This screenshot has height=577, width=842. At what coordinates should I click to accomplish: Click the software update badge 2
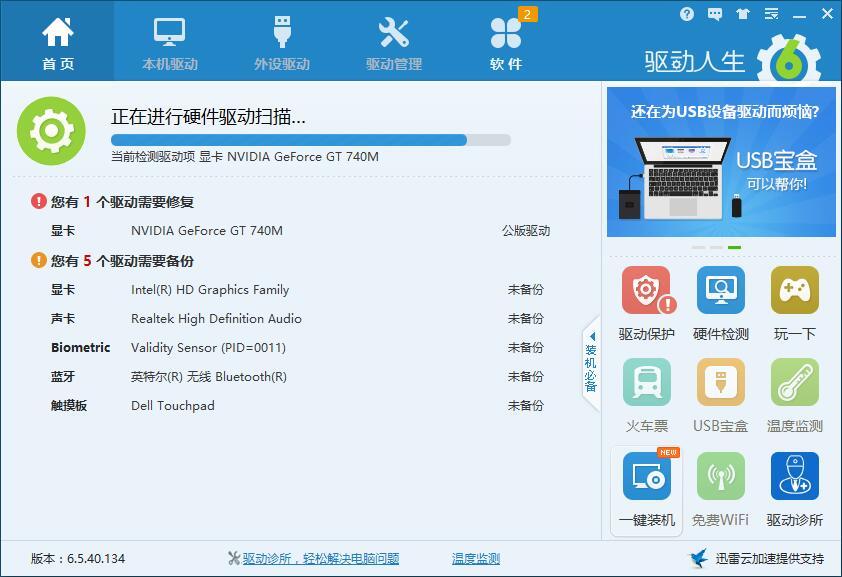[527, 14]
